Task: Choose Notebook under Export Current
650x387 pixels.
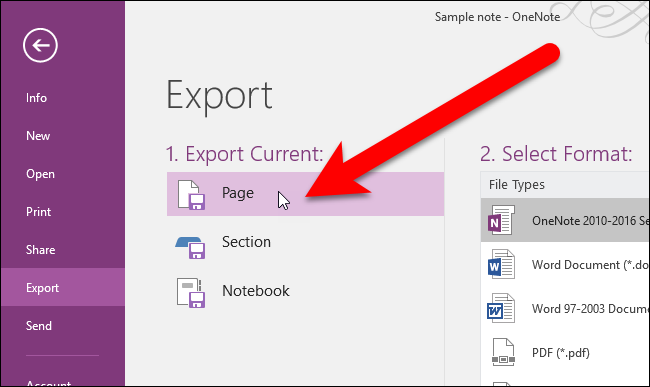Action: [255, 291]
